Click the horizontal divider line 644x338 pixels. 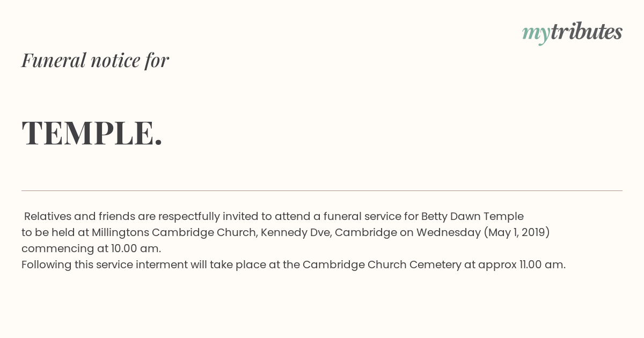322,190
